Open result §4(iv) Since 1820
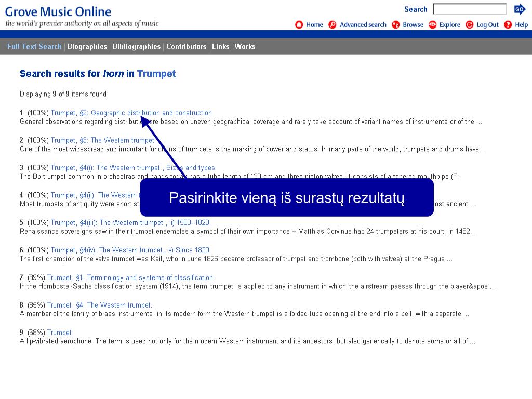This screenshot has width=532, height=399. tap(130, 250)
